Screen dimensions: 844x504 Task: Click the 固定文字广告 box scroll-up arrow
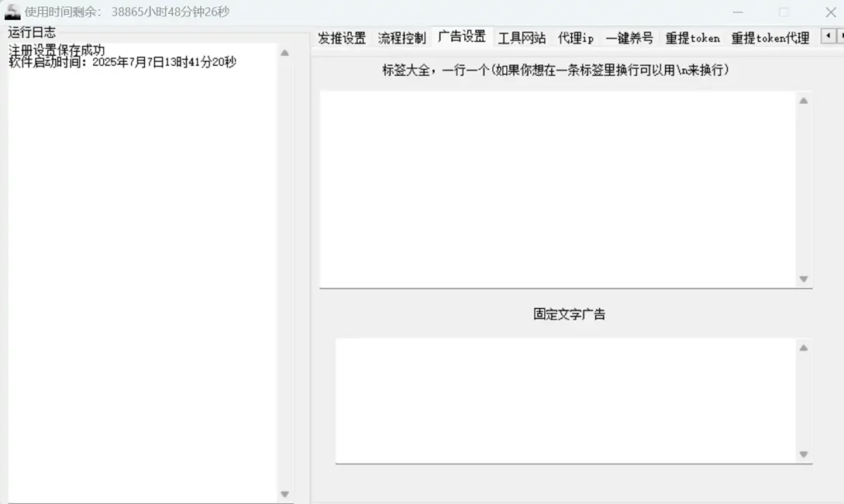[804, 348]
